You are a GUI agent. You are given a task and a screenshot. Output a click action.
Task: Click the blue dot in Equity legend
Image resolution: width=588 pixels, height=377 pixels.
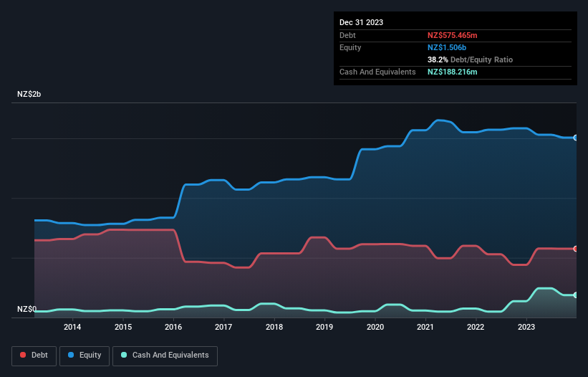click(71, 355)
